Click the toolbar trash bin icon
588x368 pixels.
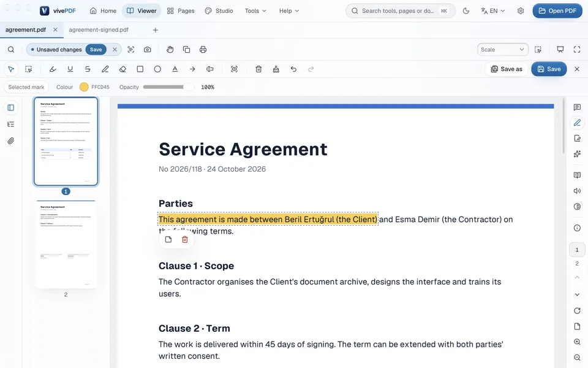pos(258,69)
